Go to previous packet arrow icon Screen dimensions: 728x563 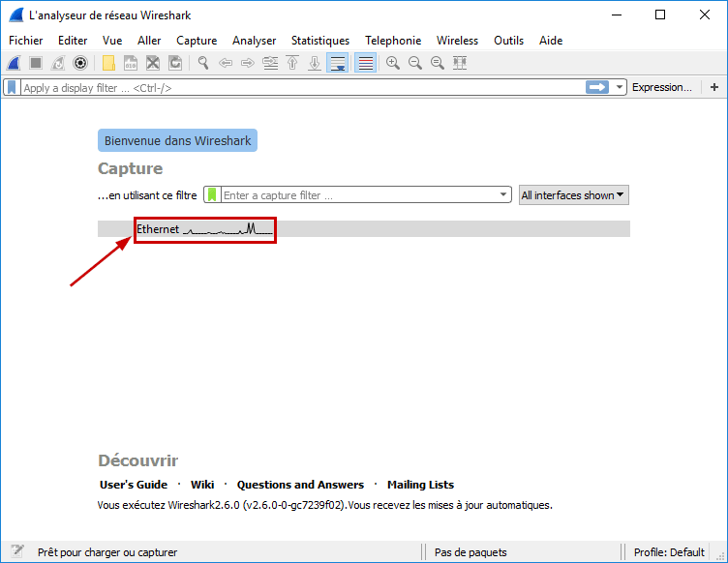226,63
